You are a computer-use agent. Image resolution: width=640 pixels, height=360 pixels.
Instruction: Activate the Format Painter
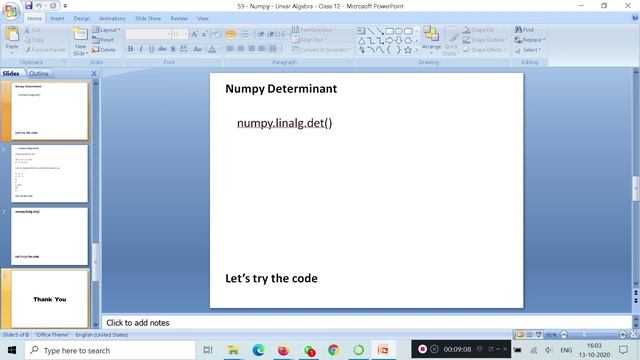45,50
